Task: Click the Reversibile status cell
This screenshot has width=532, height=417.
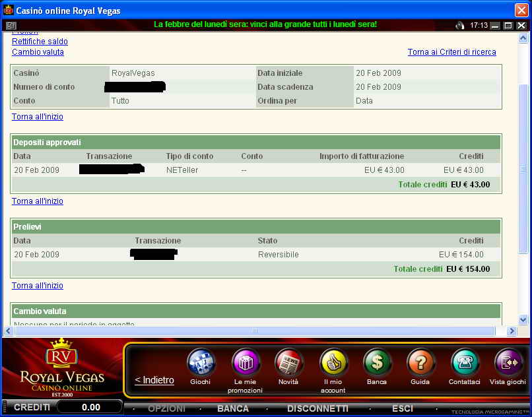Action: [279, 255]
